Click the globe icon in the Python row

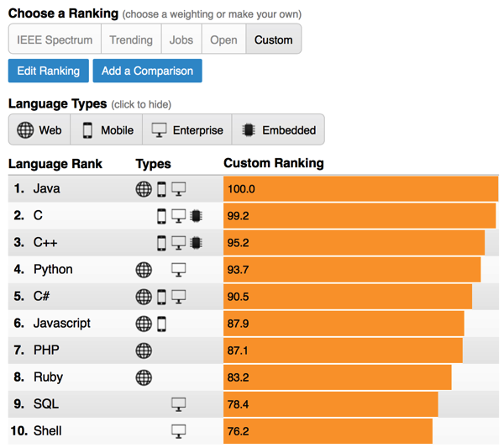(144, 270)
